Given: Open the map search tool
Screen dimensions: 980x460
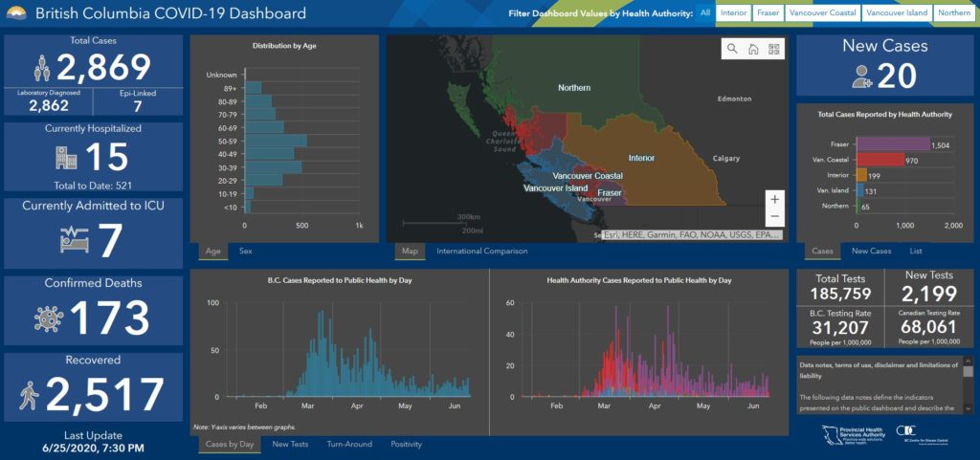Looking at the screenshot, I should click(x=732, y=49).
